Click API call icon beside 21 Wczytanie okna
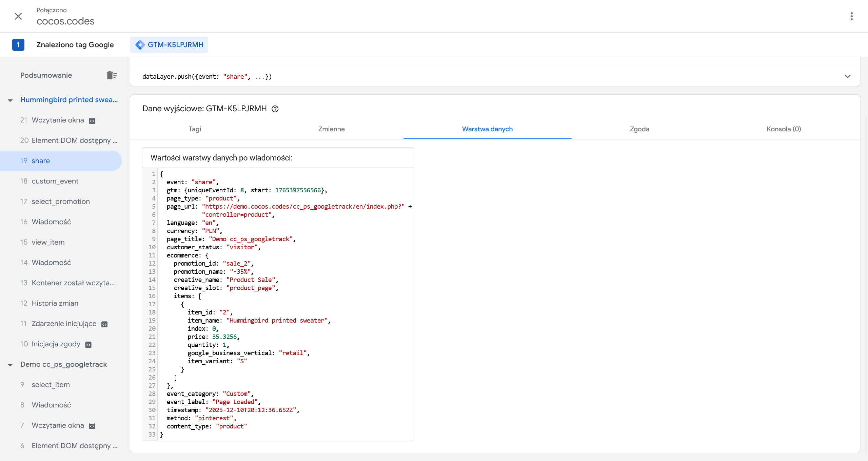Viewport: 868px width, 461px height. [x=92, y=120]
